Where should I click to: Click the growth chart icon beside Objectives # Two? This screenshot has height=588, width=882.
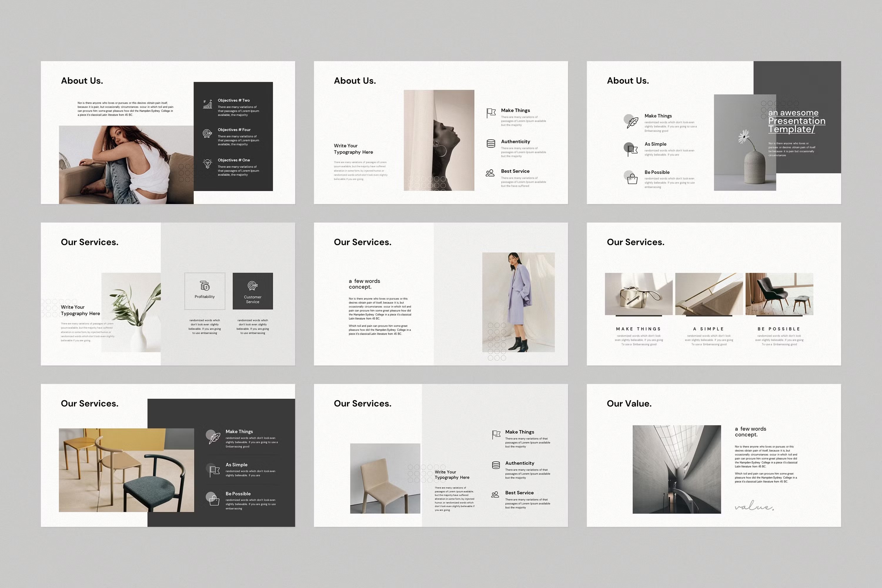(207, 104)
